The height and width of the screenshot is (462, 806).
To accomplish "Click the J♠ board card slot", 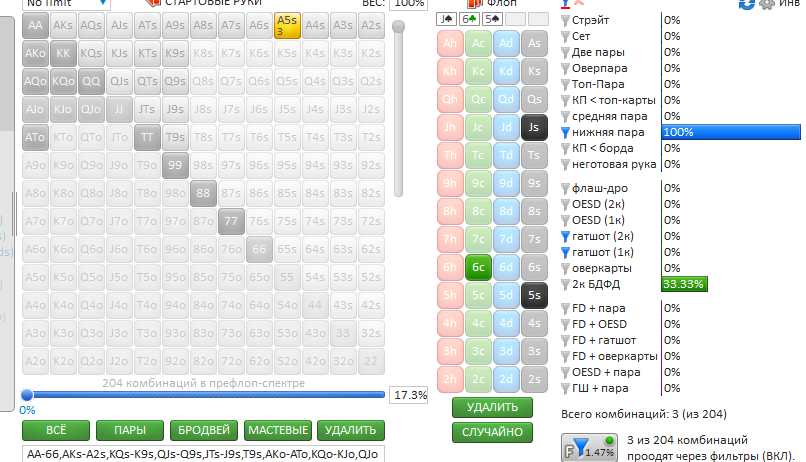I will pos(447,20).
